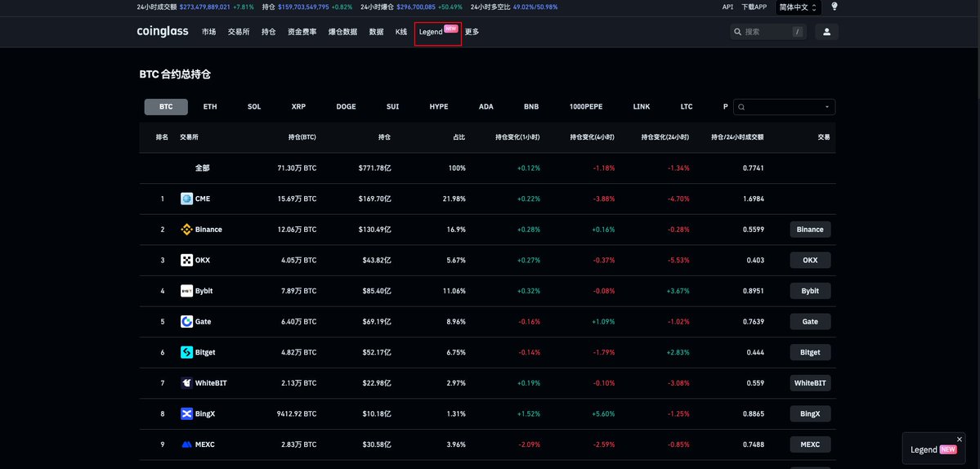Click the MEXC trade button
The width and height of the screenshot is (980, 469).
(x=810, y=444)
